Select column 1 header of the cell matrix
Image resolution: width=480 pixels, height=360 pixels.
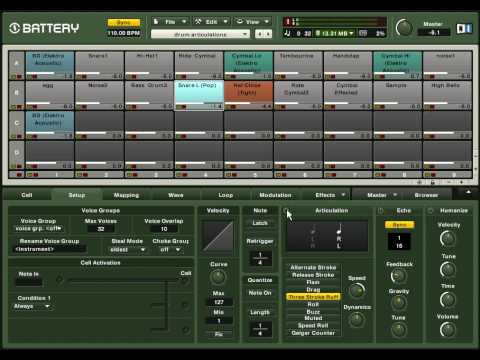click(50, 174)
